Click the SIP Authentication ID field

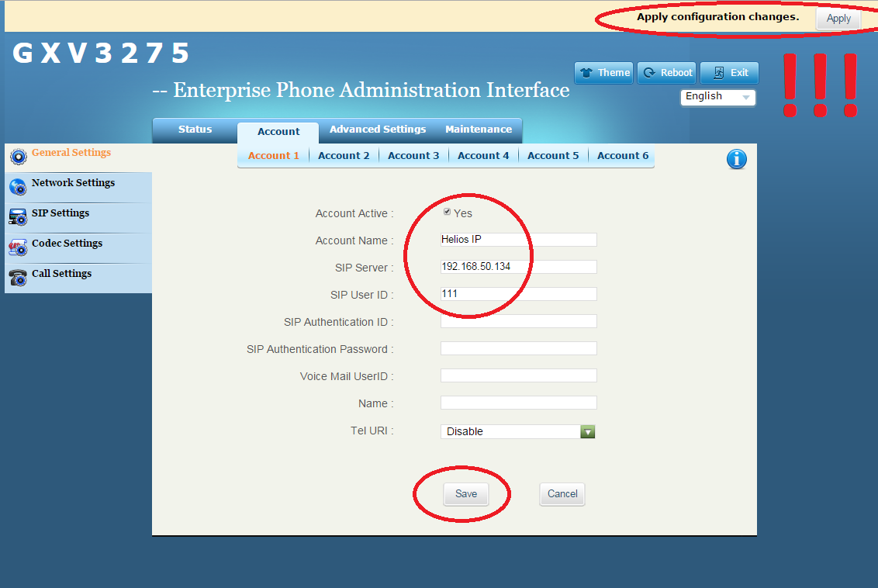pos(518,321)
